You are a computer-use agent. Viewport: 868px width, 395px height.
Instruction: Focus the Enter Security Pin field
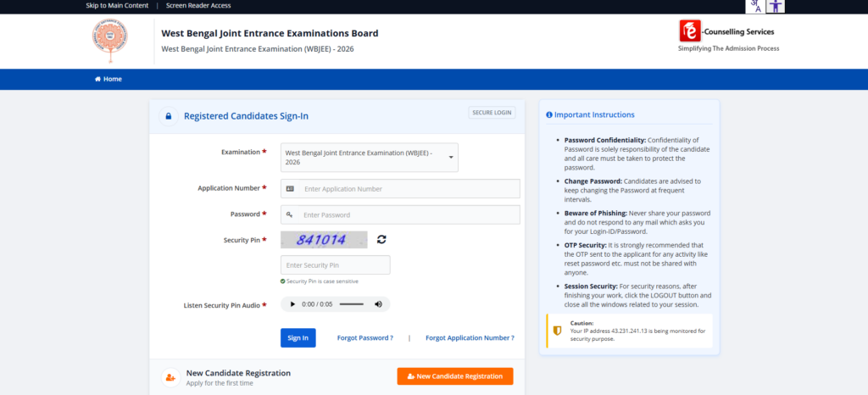pos(336,265)
